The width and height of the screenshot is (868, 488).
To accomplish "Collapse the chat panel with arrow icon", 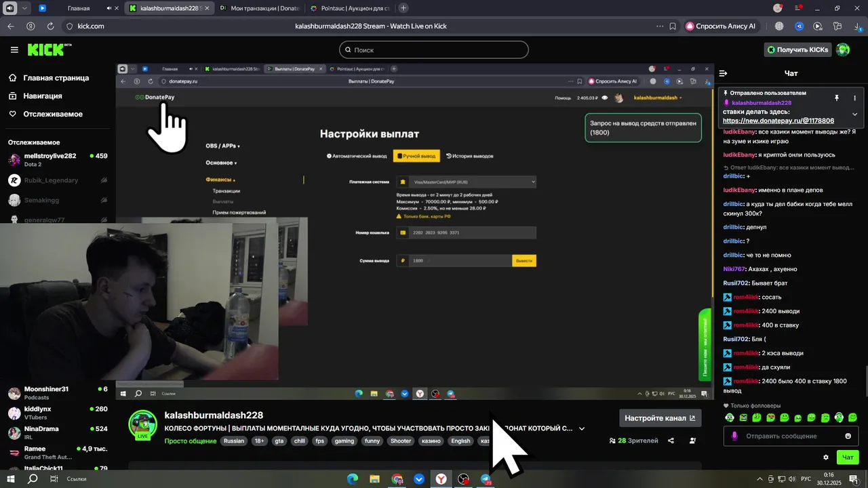I will [723, 73].
